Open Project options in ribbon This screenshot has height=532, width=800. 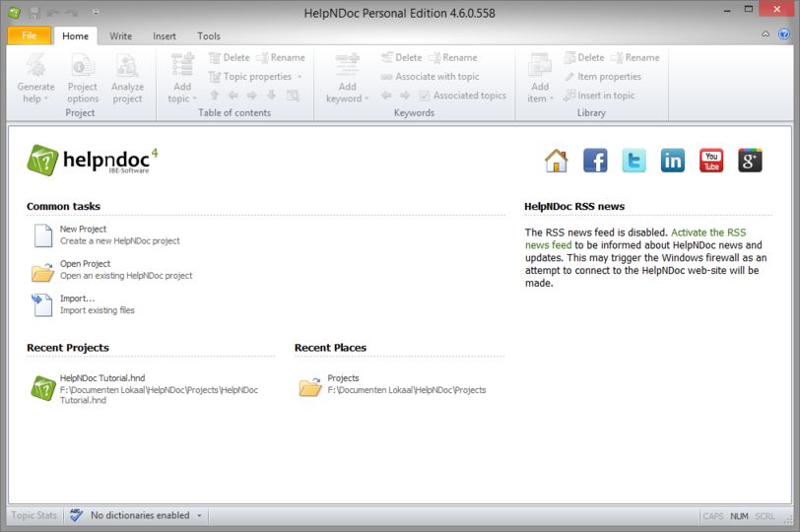click(83, 78)
